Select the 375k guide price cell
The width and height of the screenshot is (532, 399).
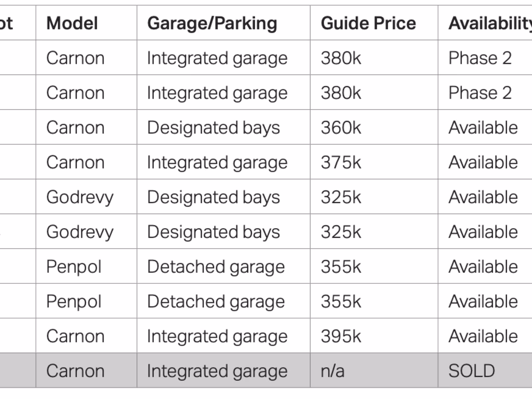pos(341,162)
